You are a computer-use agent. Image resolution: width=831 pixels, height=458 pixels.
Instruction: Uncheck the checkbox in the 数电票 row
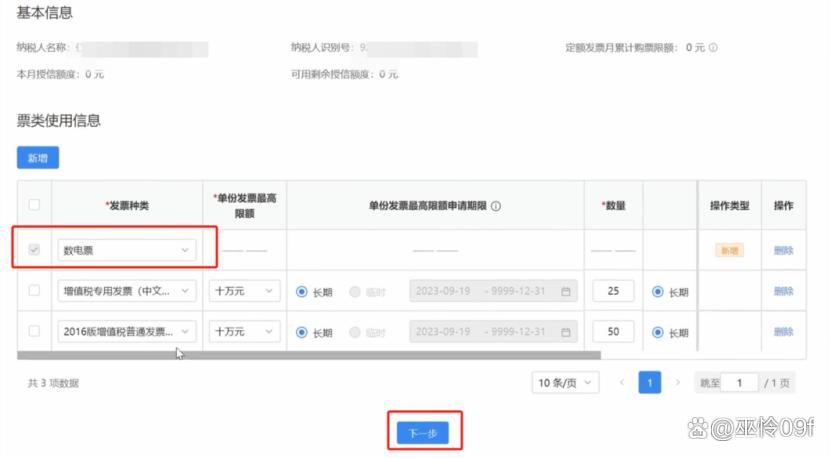[34, 249]
